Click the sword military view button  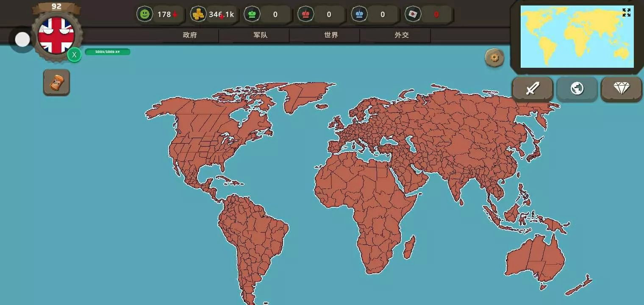tap(532, 89)
